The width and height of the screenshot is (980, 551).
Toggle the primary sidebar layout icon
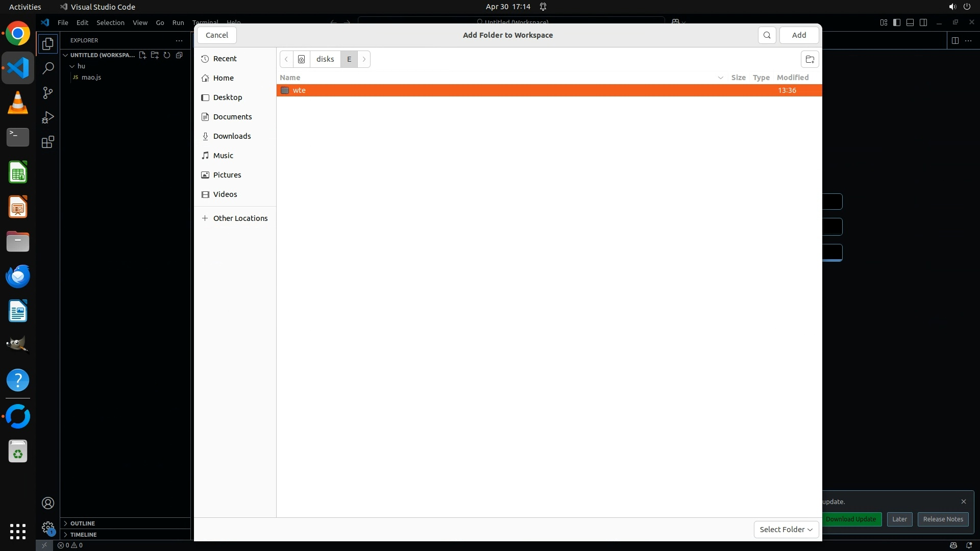897,22
